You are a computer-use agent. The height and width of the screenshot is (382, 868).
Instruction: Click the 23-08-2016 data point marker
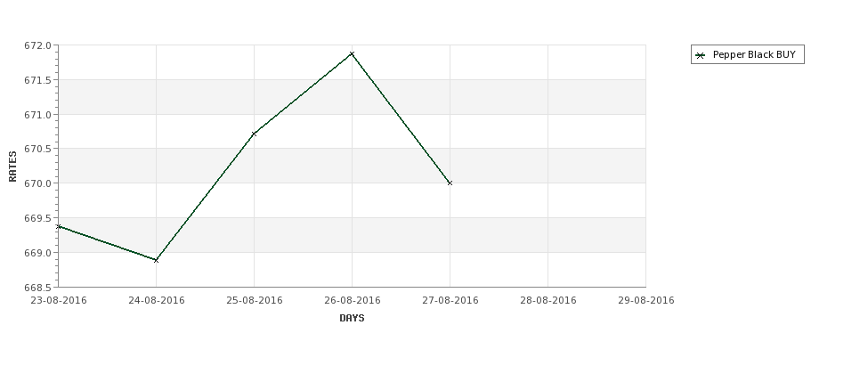coord(59,226)
